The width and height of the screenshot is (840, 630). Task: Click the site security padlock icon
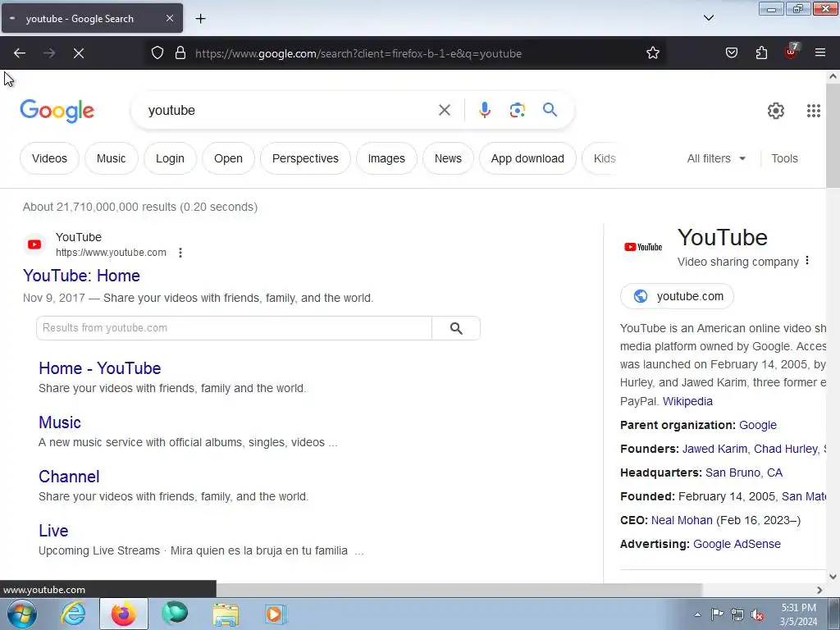click(180, 52)
